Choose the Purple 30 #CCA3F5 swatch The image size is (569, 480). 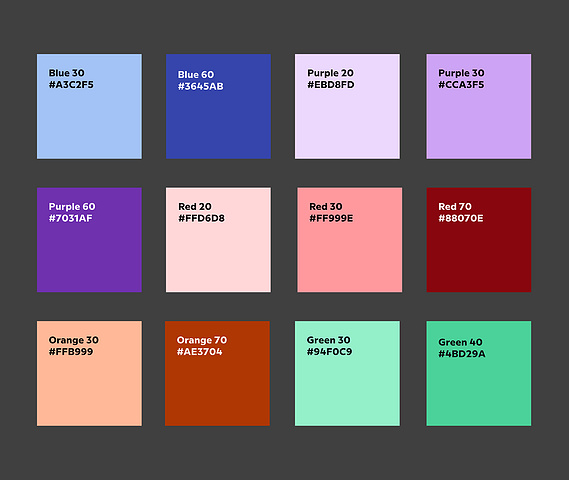tap(479, 106)
